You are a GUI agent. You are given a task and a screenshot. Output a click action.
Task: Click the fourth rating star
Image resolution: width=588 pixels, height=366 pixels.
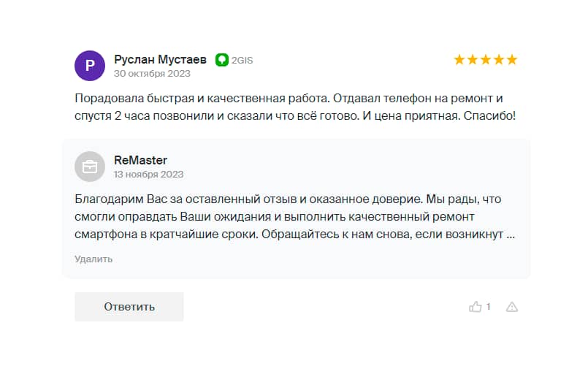tap(499, 60)
